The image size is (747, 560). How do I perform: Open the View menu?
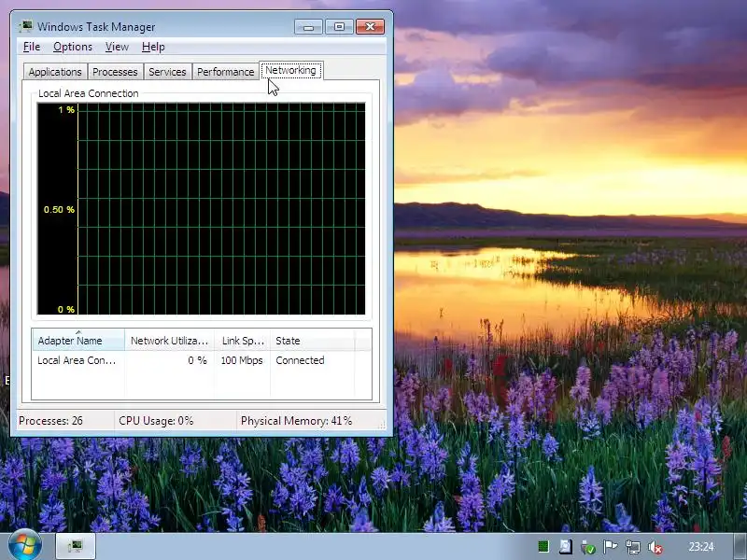pyautogui.click(x=117, y=47)
